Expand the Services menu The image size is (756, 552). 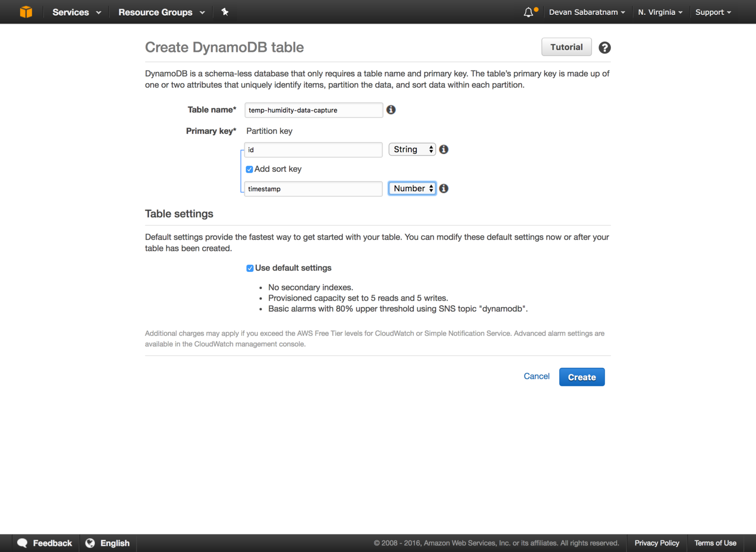[x=77, y=12]
